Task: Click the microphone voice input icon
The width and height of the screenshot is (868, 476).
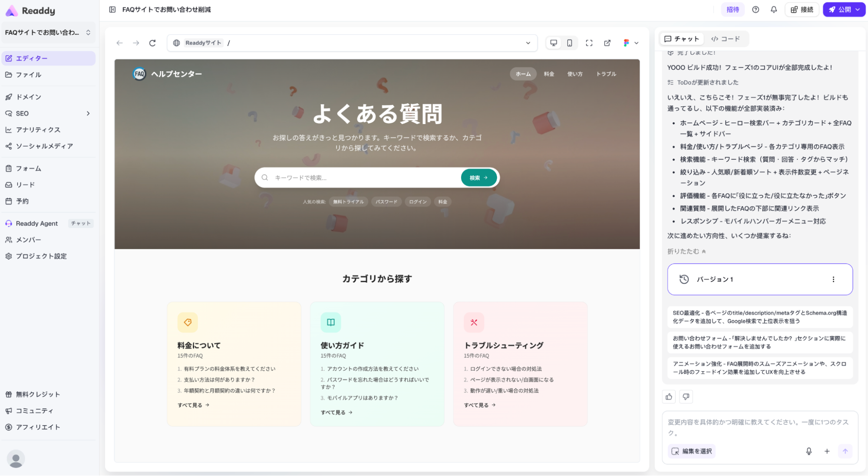Action: click(809, 451)
